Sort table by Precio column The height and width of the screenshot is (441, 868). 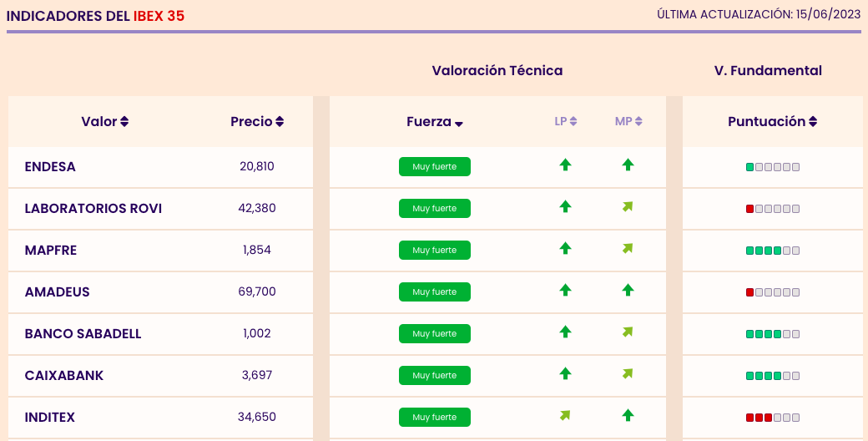(257, 122)
